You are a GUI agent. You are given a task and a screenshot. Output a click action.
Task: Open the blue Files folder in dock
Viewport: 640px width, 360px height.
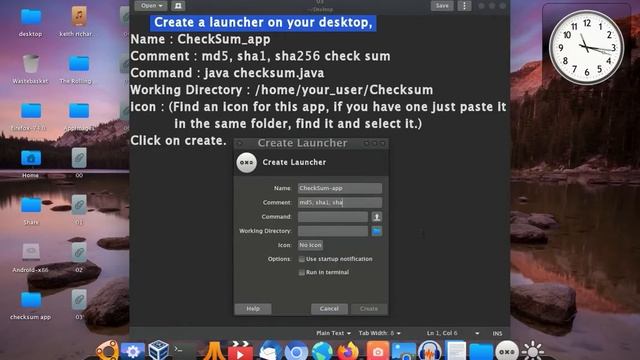point(481,351)
